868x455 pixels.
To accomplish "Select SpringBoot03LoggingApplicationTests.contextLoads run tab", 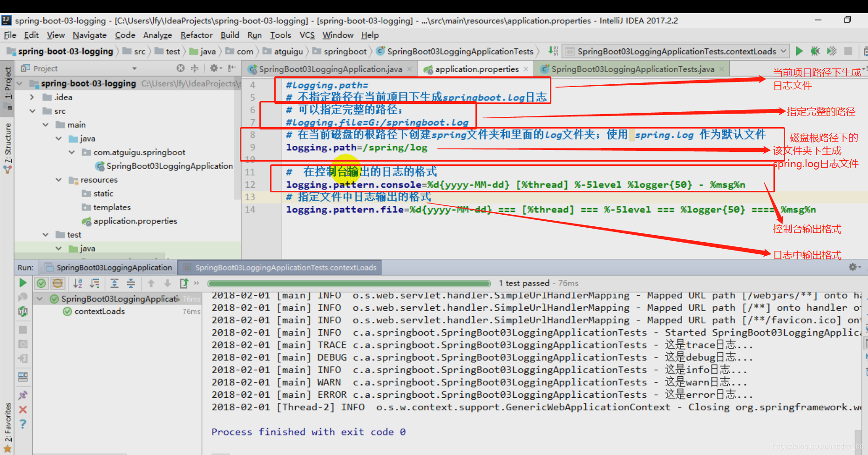I will coord(280,267).
